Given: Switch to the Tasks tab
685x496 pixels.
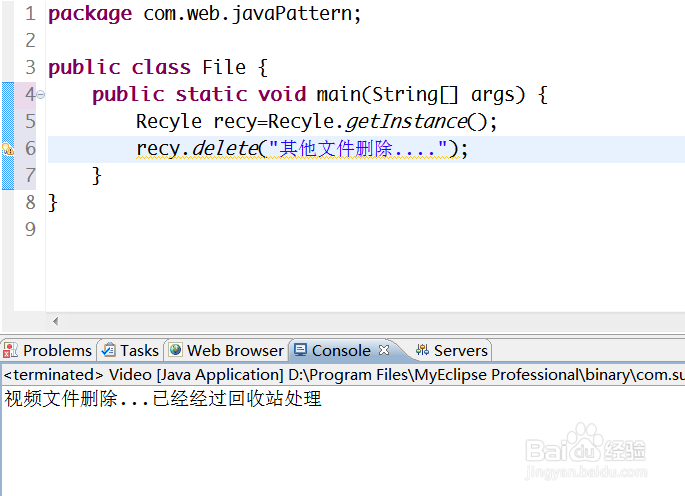Looking at the screenshot, I should point(130,350).
